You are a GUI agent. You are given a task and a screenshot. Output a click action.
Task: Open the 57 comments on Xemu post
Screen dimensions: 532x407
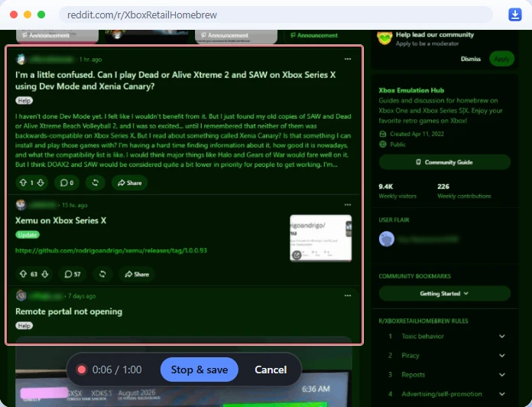click(73, 274)
